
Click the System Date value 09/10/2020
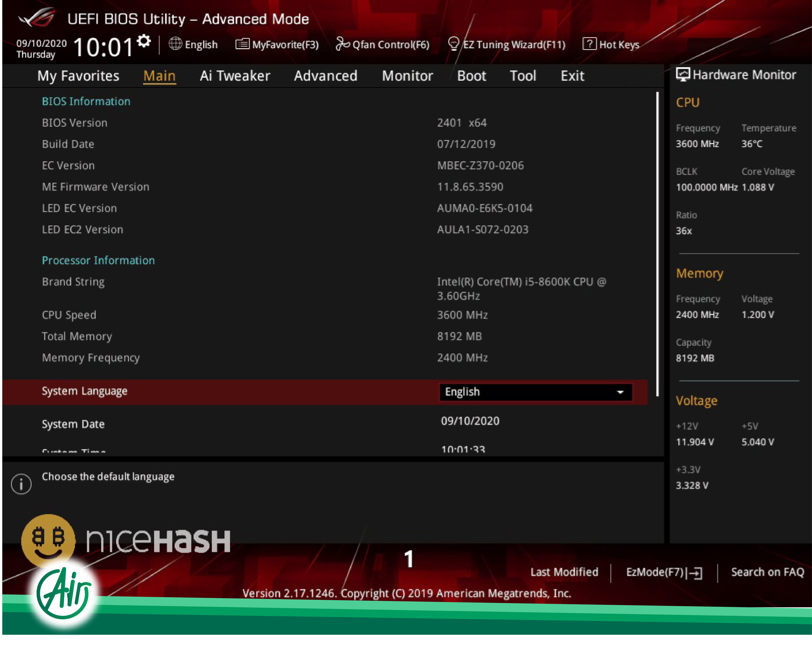coord(470,421)
